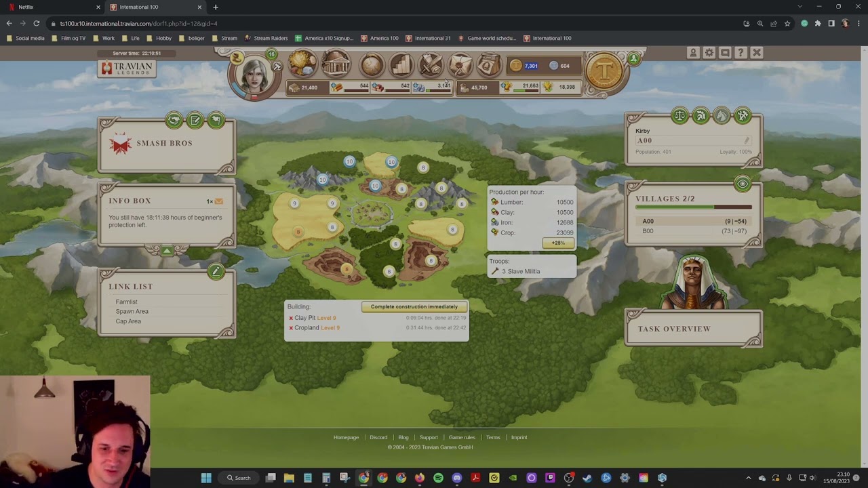The image size is (868, 488).
Task: Edit the village name A00 field
Action: coord(693,141)
